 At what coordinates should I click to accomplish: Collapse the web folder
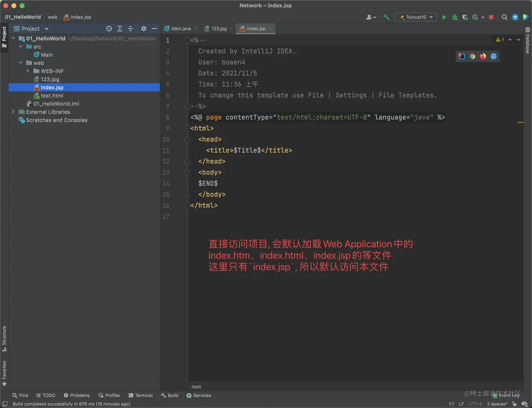[21, 63]
